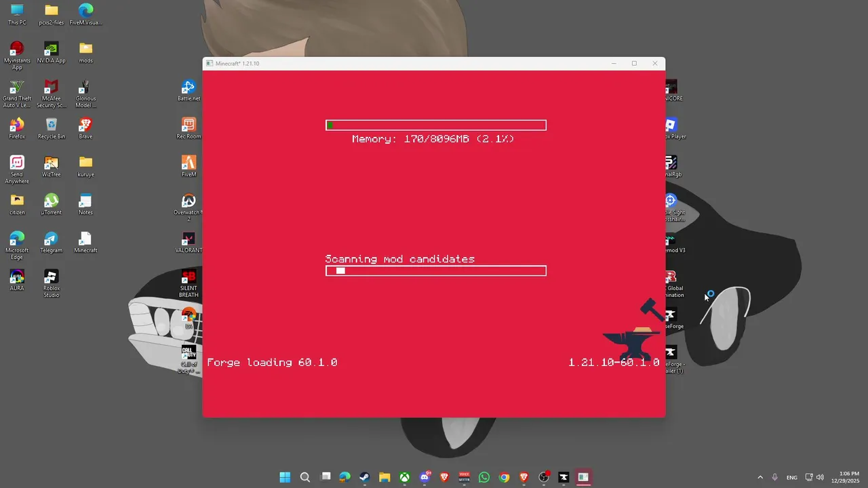Open SignalRgb desktop shortcut
Image resolution: width=868 pixels, height=488 pixels.
coord(671,166)
